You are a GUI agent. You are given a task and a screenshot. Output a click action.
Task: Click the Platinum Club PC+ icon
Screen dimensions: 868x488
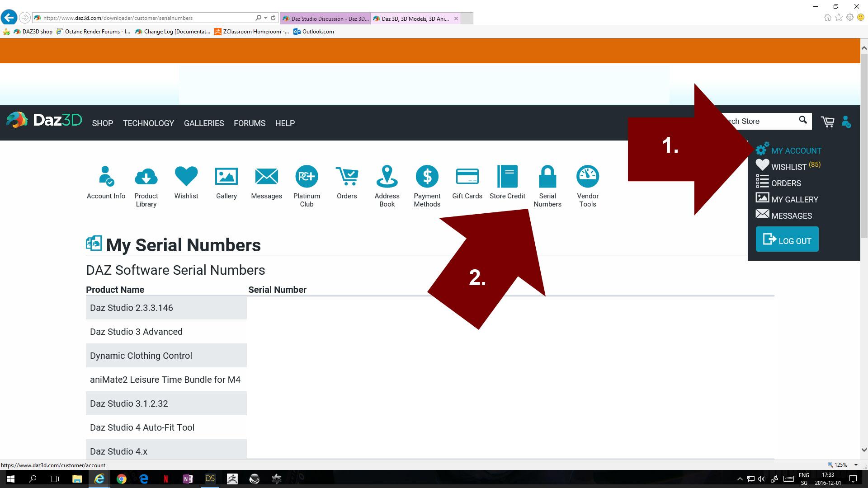307,176
